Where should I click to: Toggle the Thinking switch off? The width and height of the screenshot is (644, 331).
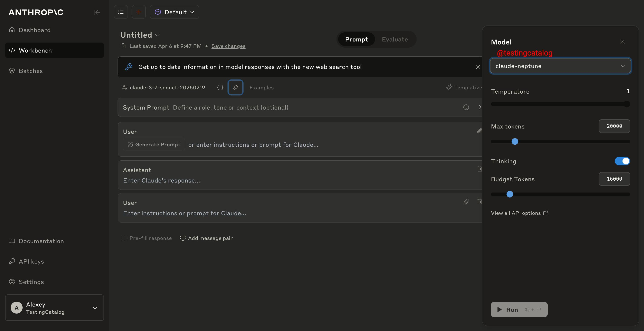622,161
